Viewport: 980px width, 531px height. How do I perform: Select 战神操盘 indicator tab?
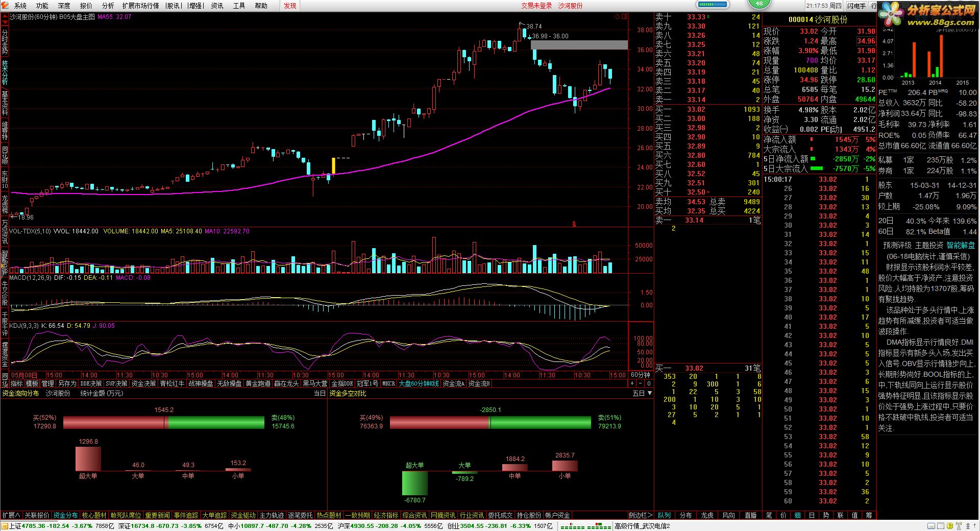tap(201, 383)
